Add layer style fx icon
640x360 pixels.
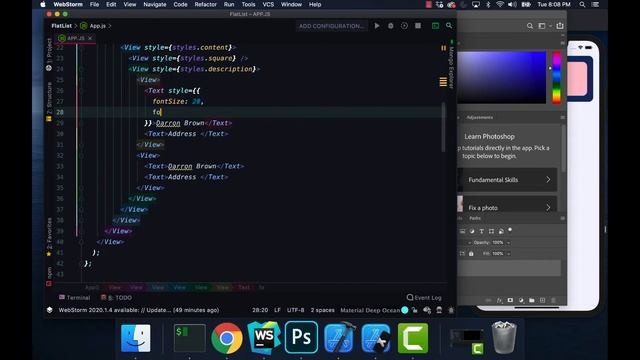click(x=500, y=300)
